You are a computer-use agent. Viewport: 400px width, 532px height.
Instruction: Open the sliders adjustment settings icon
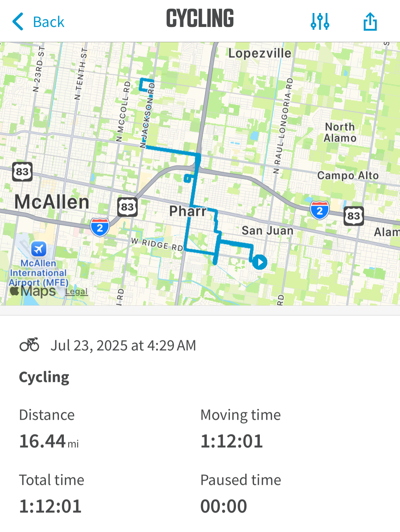point(320,22)
